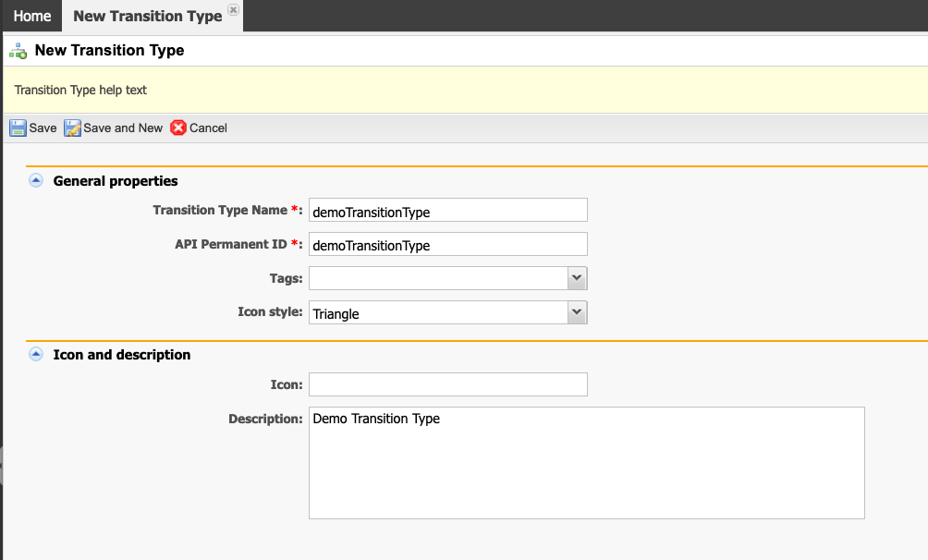Image resolution: width=928 pixels, height=560 pixels.
Task: Click into the API Permanent ID field
Action: 447,245
